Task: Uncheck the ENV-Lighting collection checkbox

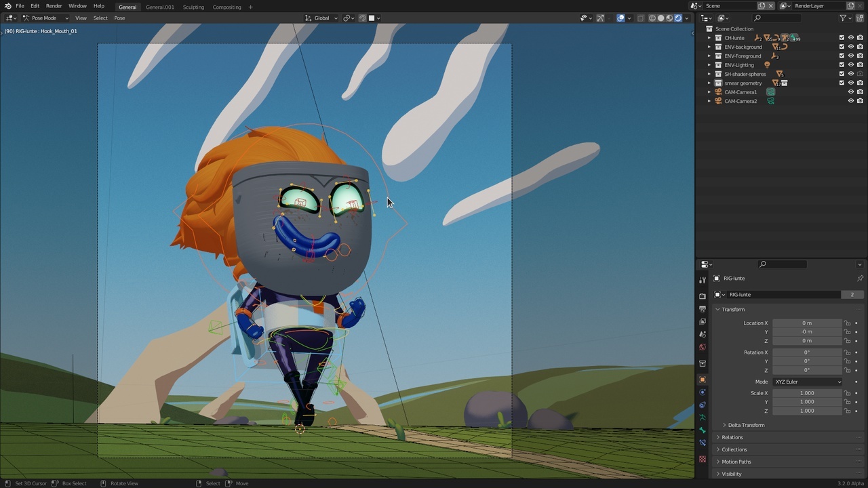Action: [842, 65]
